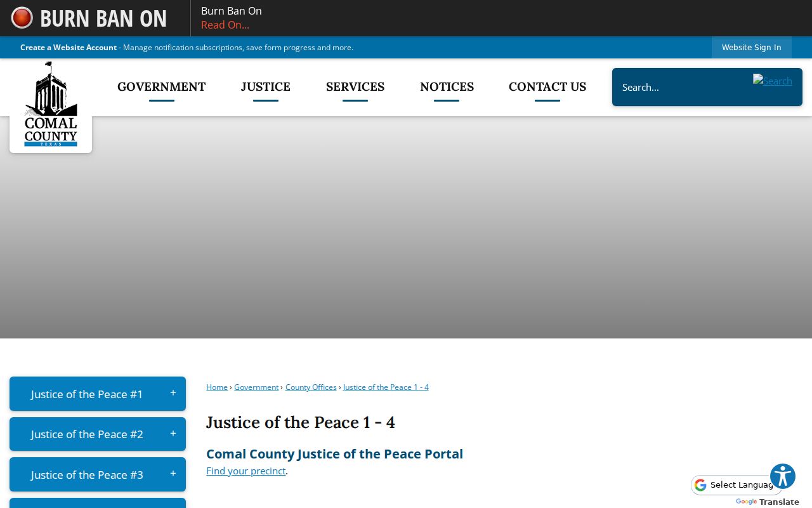Click Justice of the Peace 1 - 4 breadcrumb
Image resolution: width=812 pixels, height=508 pixels.
[386, 387]
